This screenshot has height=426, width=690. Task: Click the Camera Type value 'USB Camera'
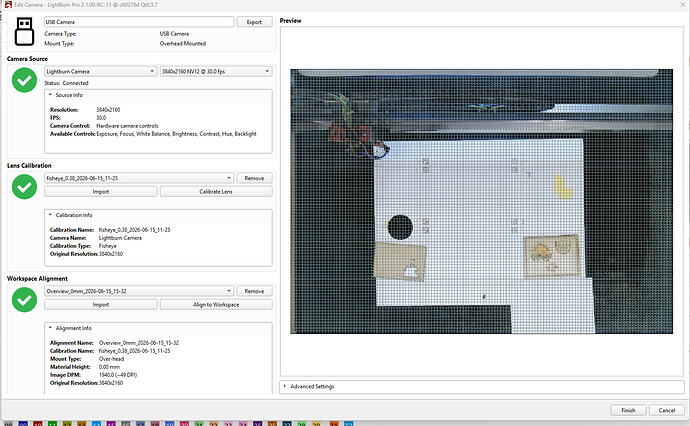coord(174,34)
